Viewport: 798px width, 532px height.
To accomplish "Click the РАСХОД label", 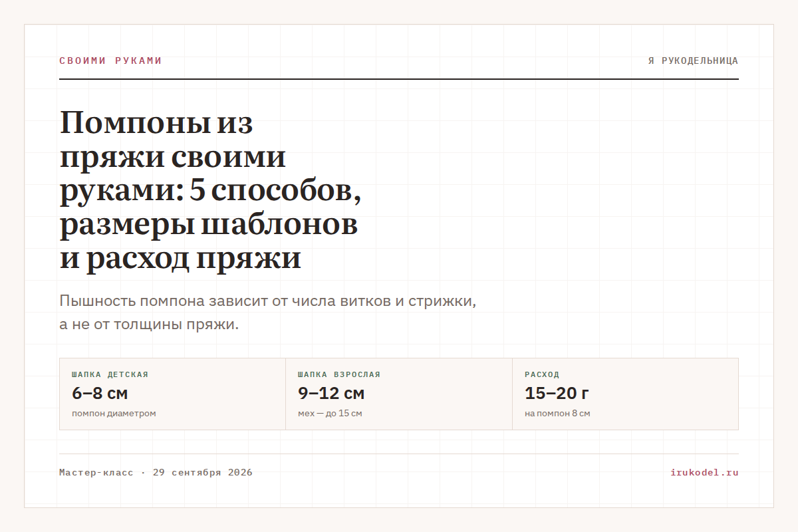I will pyautogui.click(x=542, y=374).
